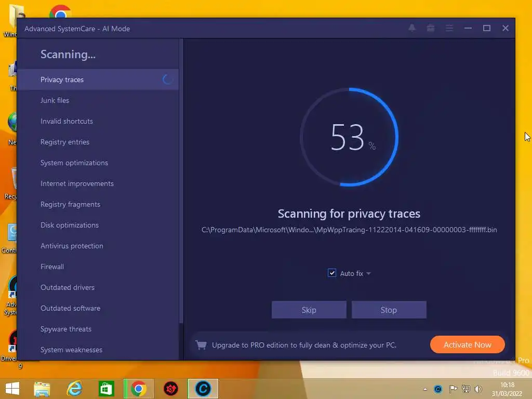Open the notifications bell icon
The width and height of the screenshot is (532, 399).
(x=412, y=28)
